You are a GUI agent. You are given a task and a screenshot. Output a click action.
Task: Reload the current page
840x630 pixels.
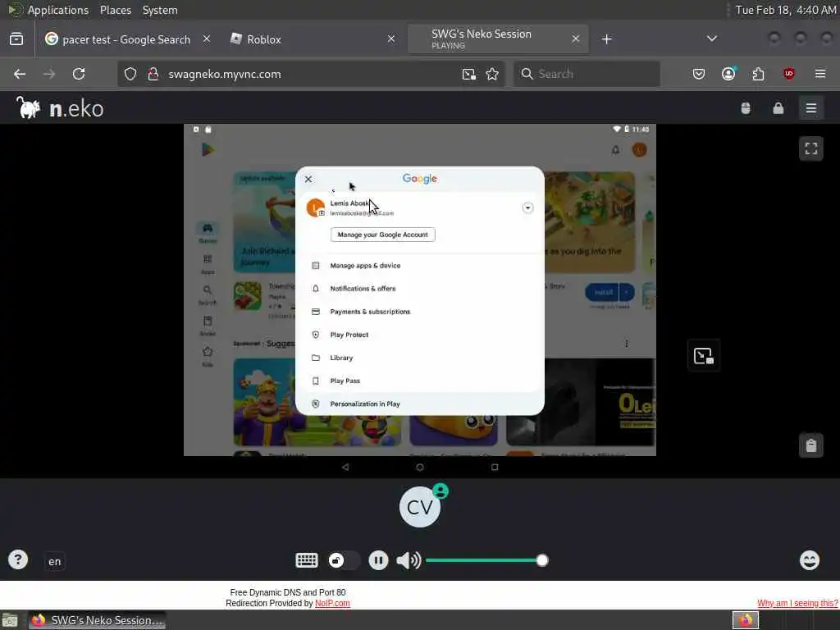click(x=79, y=74)
